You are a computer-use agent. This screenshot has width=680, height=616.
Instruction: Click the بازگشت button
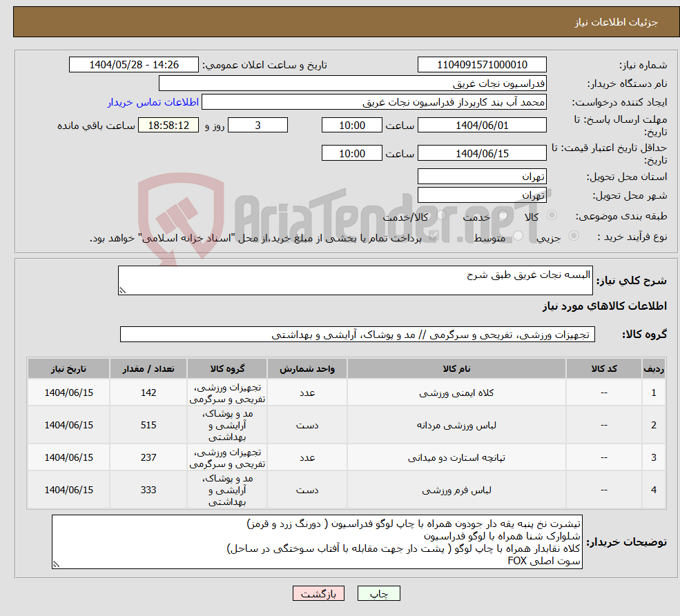(x=318, y=593)
